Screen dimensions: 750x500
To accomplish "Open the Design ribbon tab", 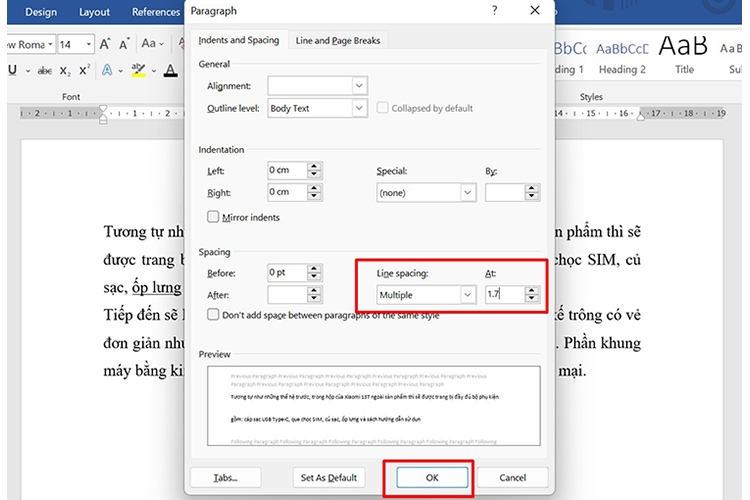I will tap(41, 12).
